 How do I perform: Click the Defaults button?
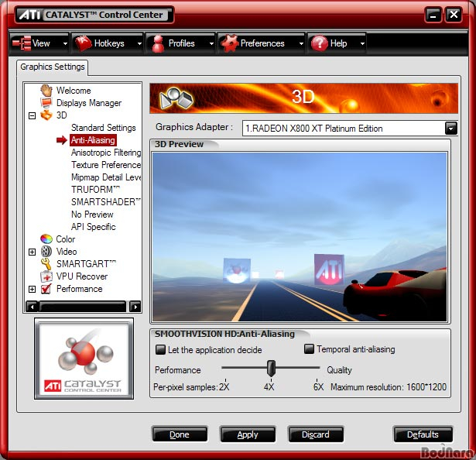pos(423,434)
